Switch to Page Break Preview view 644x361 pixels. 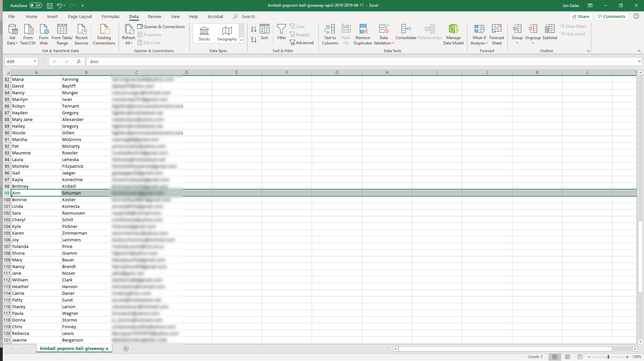pyautogui.click(x=580, y=357)
